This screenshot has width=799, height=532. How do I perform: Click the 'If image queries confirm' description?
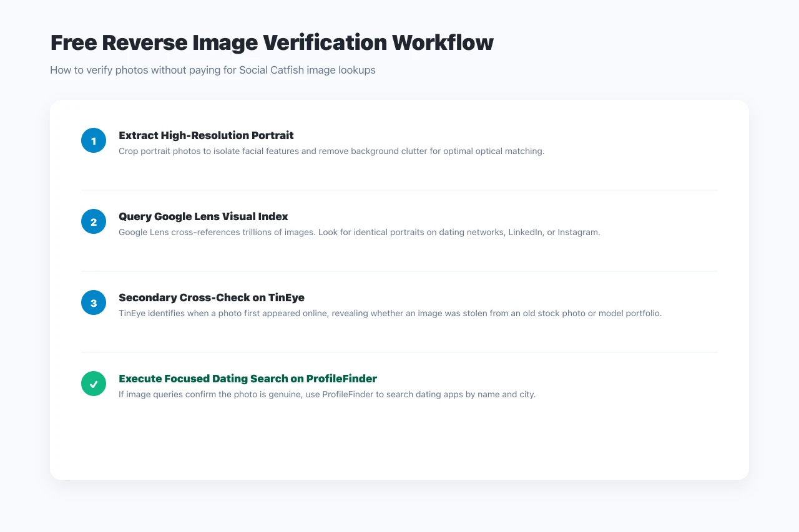[x=327, y=394]
